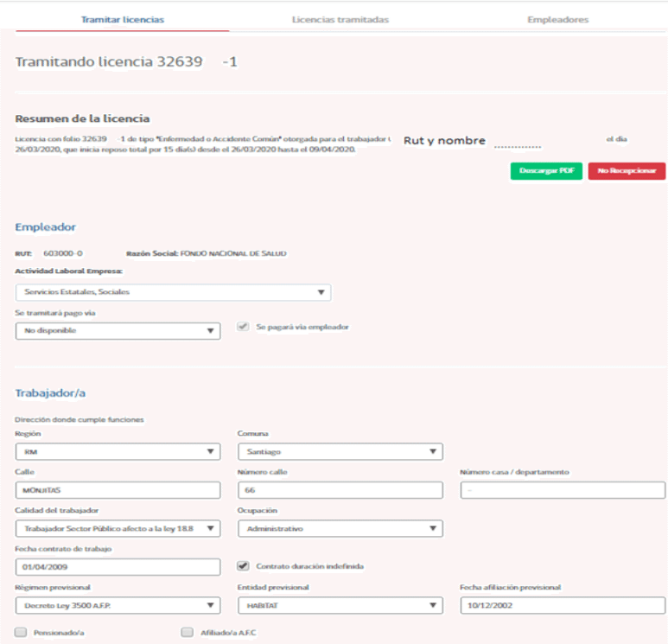Expand the Calidad del trabajador dropdown
This screenshot has height=644, width=668.
118,528
